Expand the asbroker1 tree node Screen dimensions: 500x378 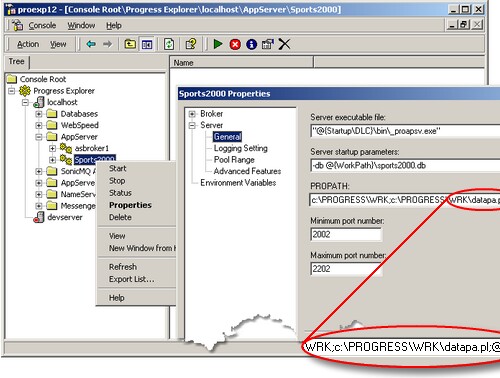52,148
